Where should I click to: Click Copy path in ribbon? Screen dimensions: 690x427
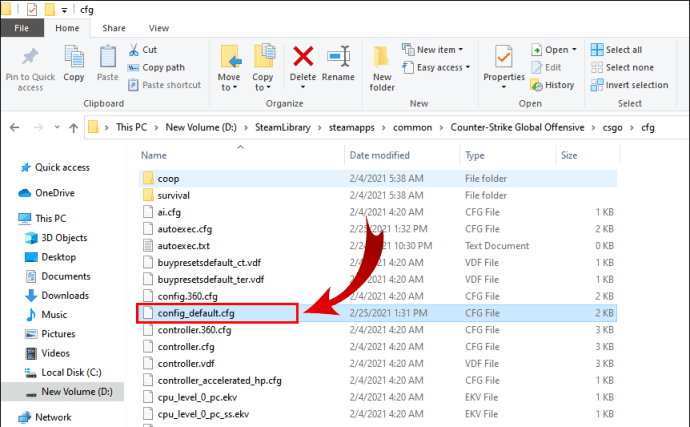(x=156, y=67)
